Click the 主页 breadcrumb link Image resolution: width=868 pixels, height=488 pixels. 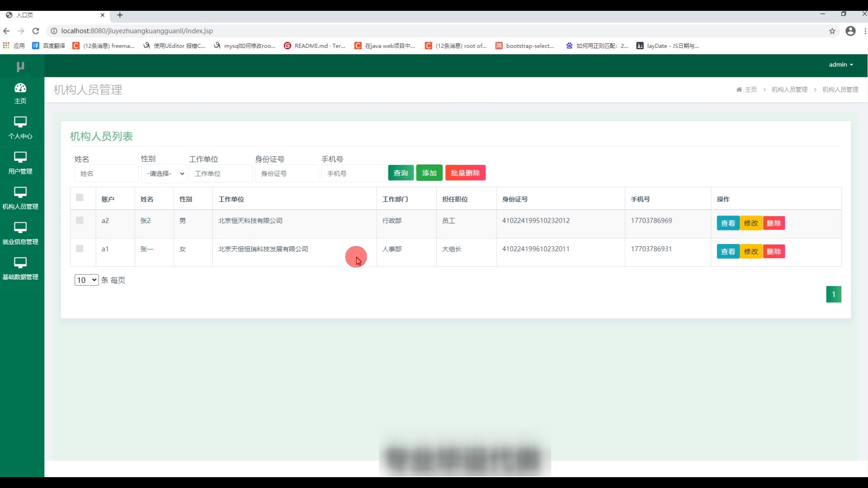coord(750,89)
